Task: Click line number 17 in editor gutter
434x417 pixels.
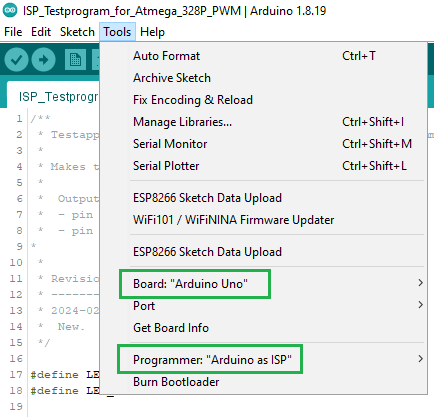Action: tap(16, 375)
